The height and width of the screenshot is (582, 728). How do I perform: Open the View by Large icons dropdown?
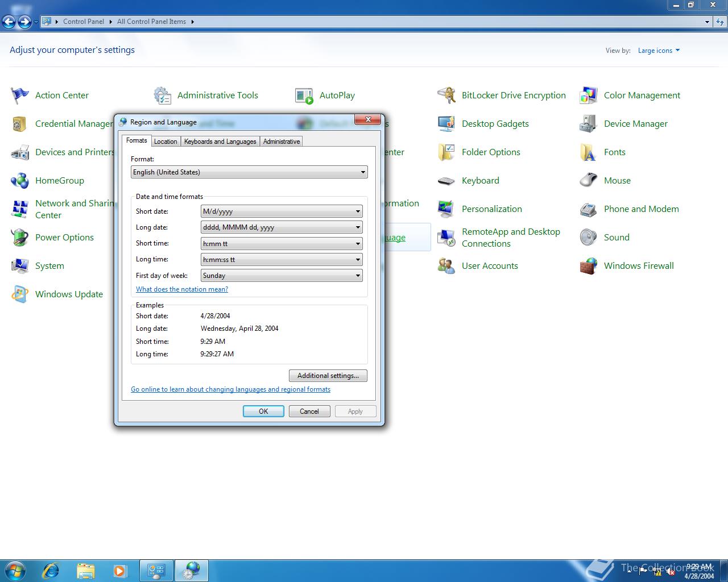click(659, 51)
